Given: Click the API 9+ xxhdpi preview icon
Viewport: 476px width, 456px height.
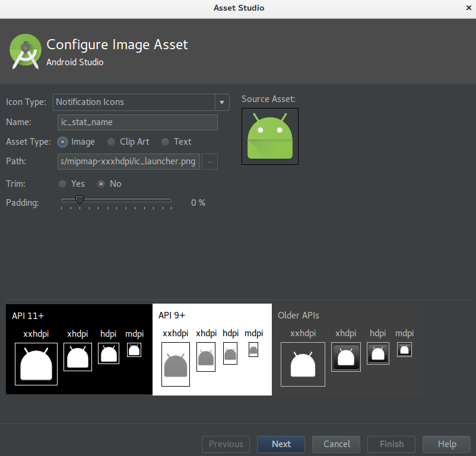Looking at the screenshot, I should tap(176, 364).
